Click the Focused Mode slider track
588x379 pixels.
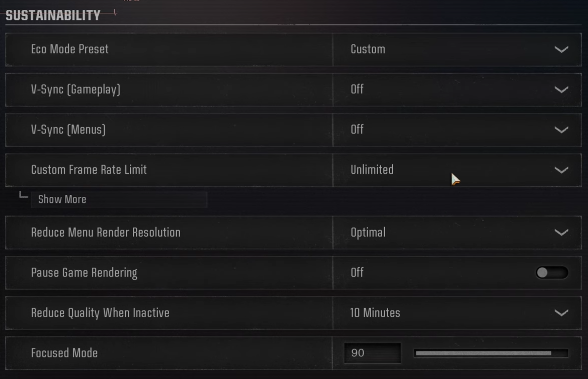coord(491,353)
